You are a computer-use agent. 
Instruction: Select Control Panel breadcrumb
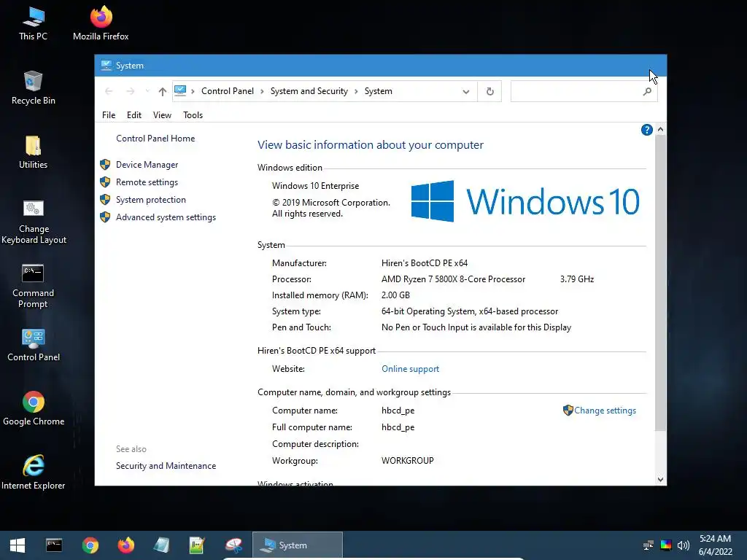pyautogui.click(x=228, y=91)
